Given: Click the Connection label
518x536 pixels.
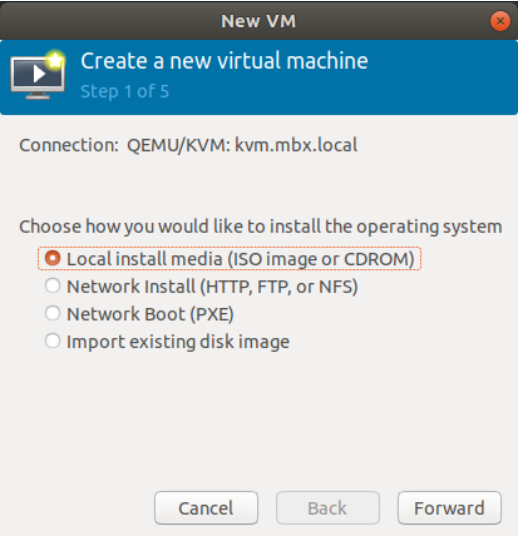Looking at the screenshot, I should pos(69,145).
